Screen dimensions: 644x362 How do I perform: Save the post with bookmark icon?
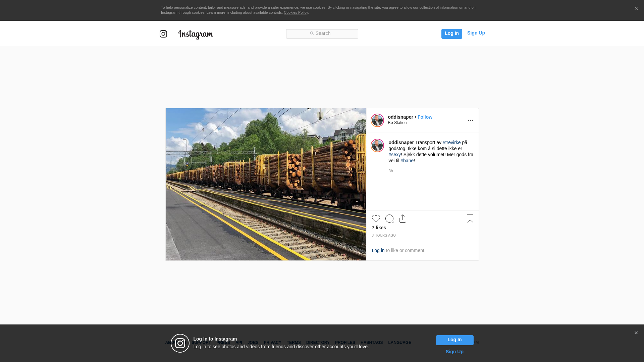tap(470, 219)
